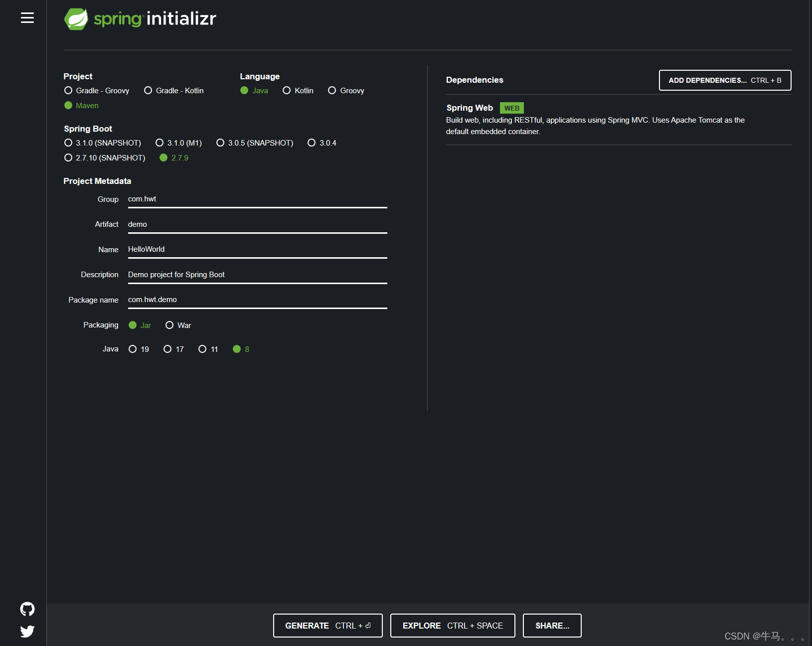The height and width of the screenshot is (646, 812).
Task: Click the Dependencies heading
Action: 475,80
